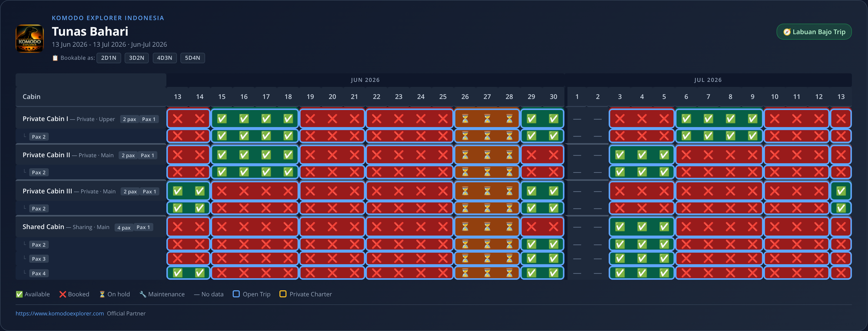Select Private Cabin II Pax 1 on June 17
868x331 pixels.
pyautogui.click(x=266, y=155)
